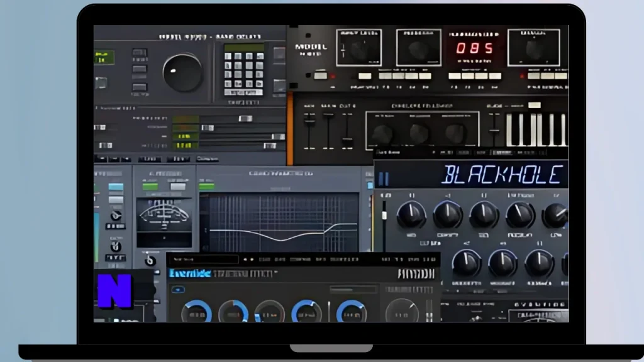
Task: Click the first knob in Blackhole's top row
Action: tap(411, 215)
